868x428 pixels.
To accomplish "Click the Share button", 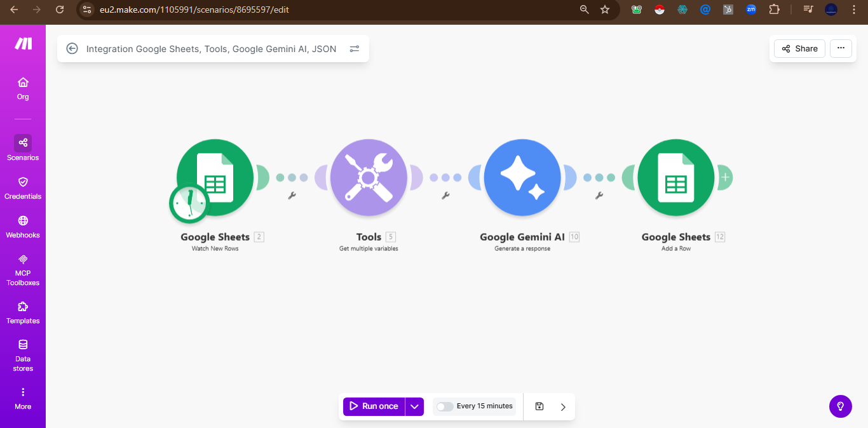I will (x=799, y=48).
